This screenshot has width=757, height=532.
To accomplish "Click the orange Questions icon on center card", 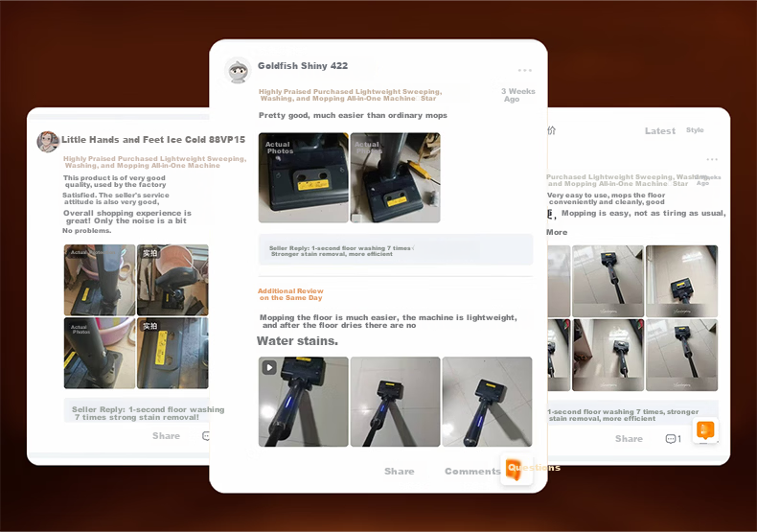I will click(x=516, y=469).
